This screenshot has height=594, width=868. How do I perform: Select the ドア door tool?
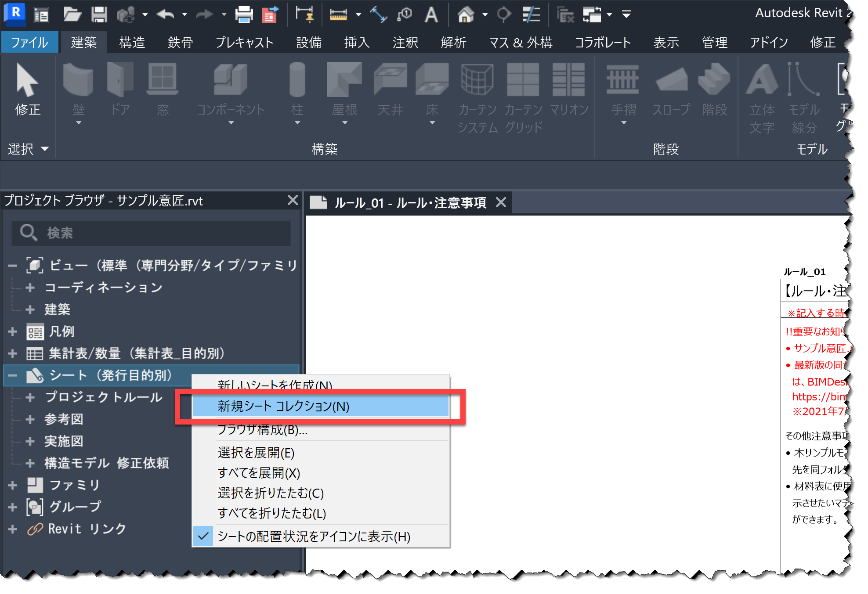click(120, 89)
